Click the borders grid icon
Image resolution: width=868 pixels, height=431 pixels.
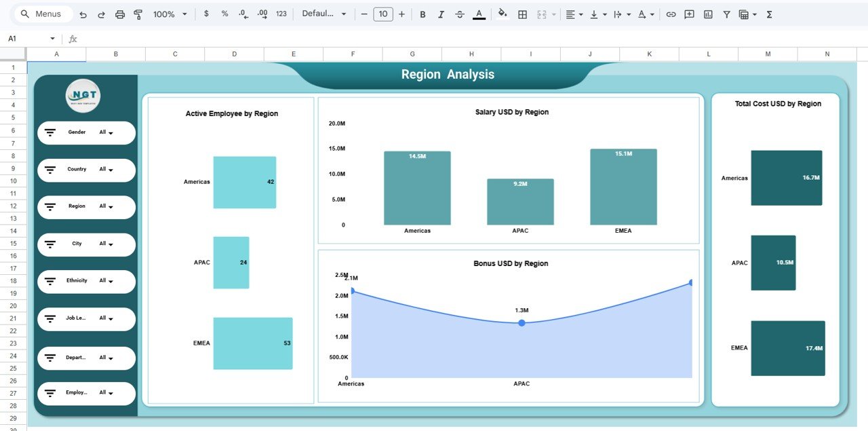click(523, 14)
